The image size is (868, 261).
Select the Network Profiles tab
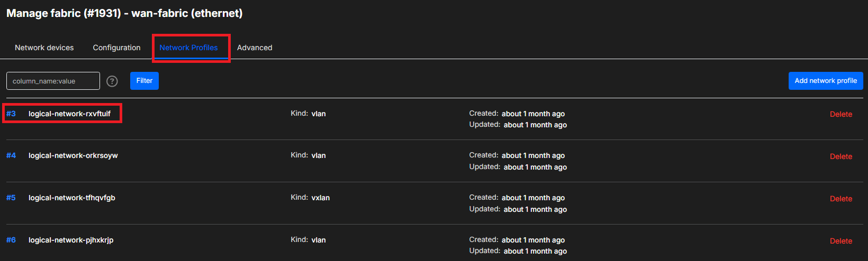[x=188, y=48]
